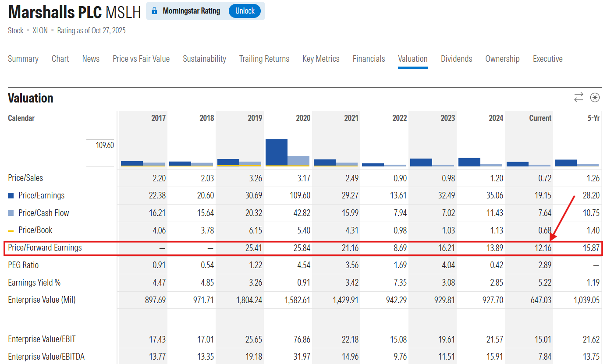Open the Ownership tab
The height and width of the screenshot is (364, 607).
pyautogui.click(x=502, y=59)
